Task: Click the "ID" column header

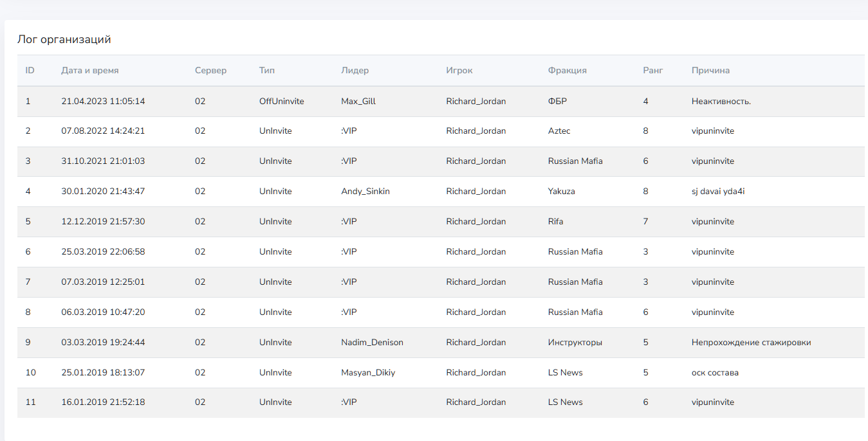Action: point(30,71)
